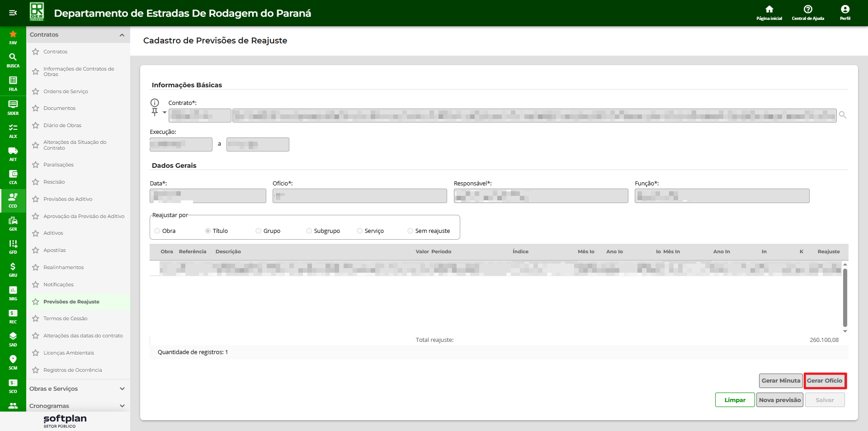Click the contract search magnifier icon

click(x=843, y=115)
